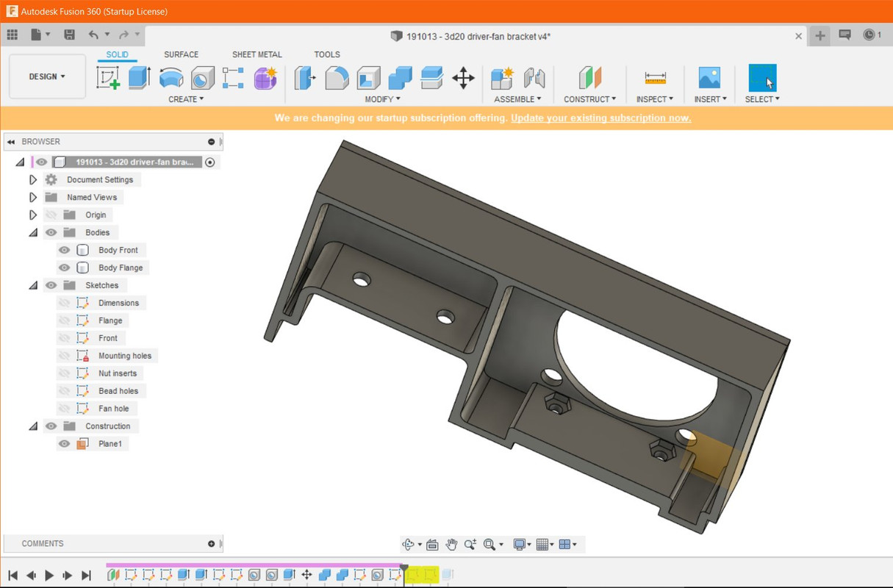Toggle visibility of the Sketches folder

51,285
